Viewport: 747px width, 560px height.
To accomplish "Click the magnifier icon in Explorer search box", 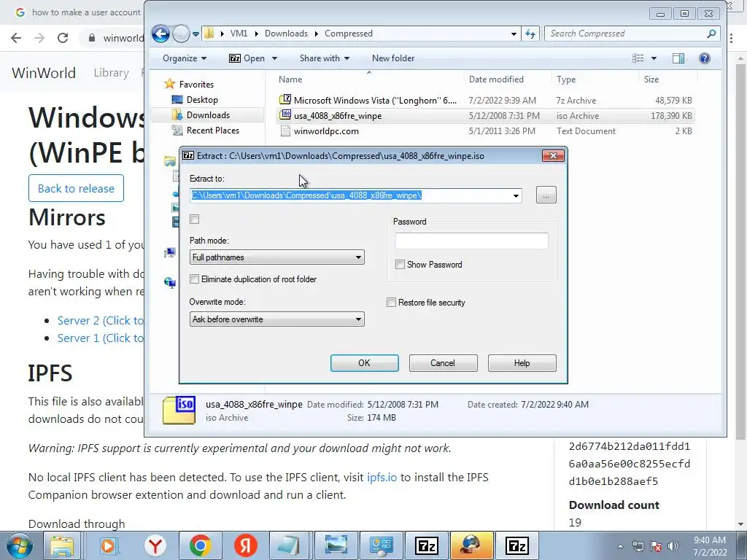I will click(711, 34).
